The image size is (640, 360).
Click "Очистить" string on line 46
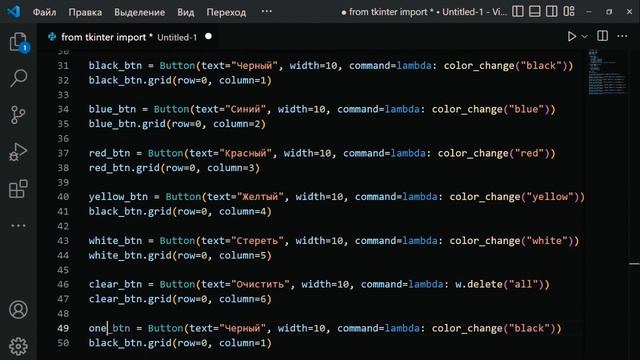(260, 284)
